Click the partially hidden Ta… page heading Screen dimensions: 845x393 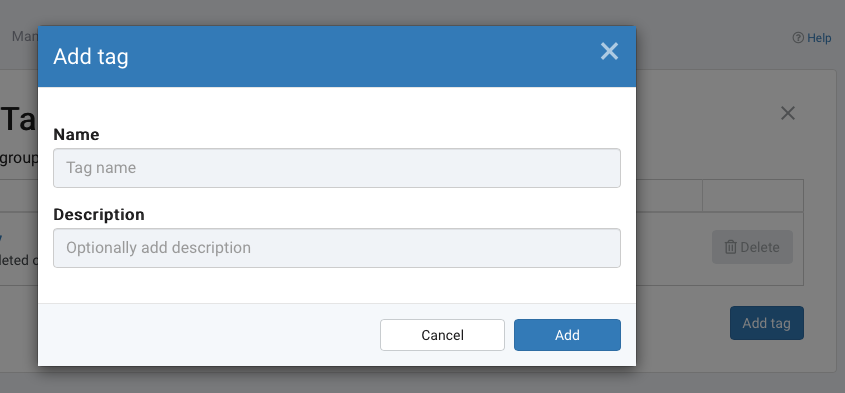[19, 120]
